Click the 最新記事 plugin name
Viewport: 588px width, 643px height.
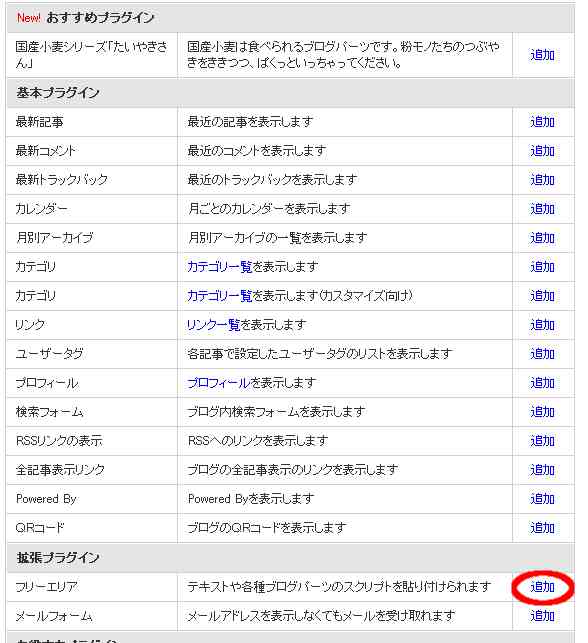pos(39,122)
